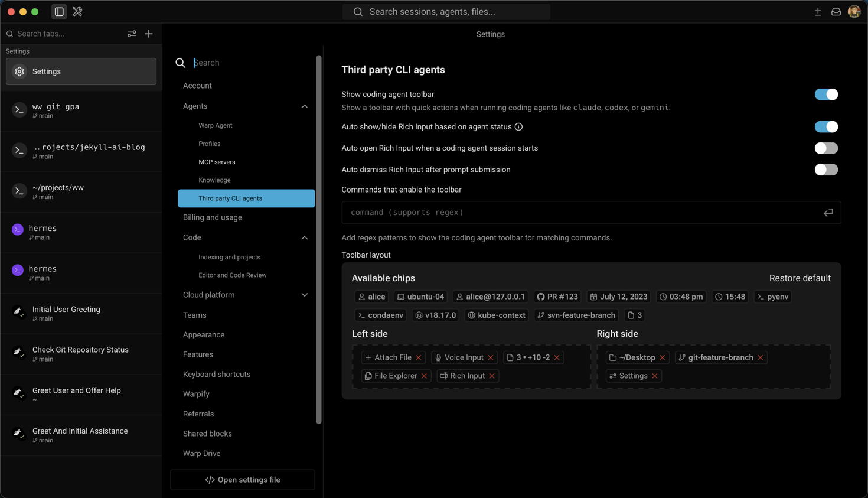Open Billing and usage settings
Image resolution: width=868 pixels, height=498 pixels.
tap(213, 217)
